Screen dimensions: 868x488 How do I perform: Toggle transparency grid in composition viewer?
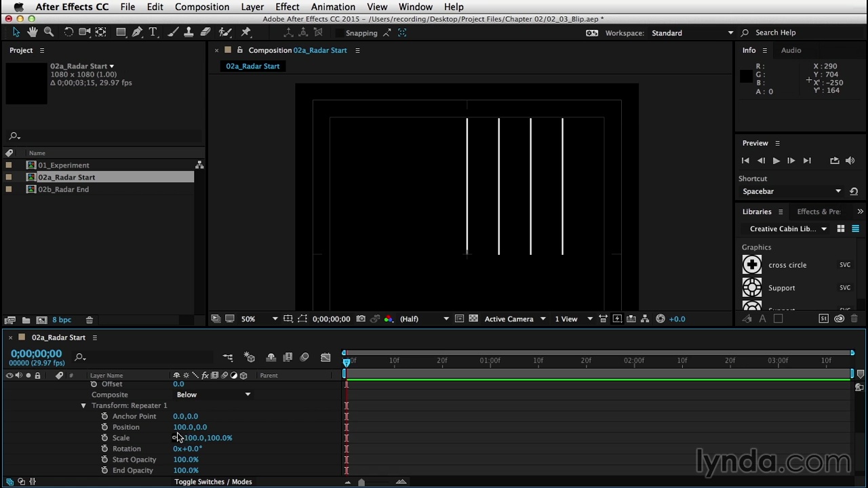[x=473, y=319]
